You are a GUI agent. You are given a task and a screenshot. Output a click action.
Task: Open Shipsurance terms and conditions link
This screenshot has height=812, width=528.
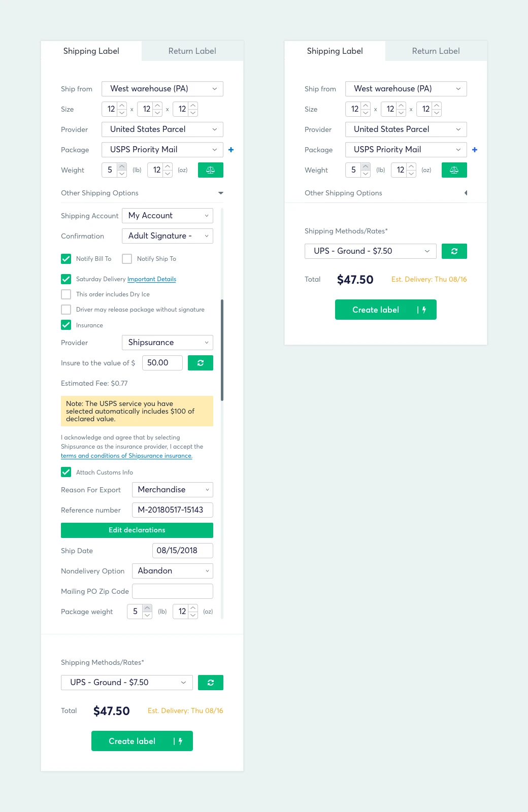point(126,456)
